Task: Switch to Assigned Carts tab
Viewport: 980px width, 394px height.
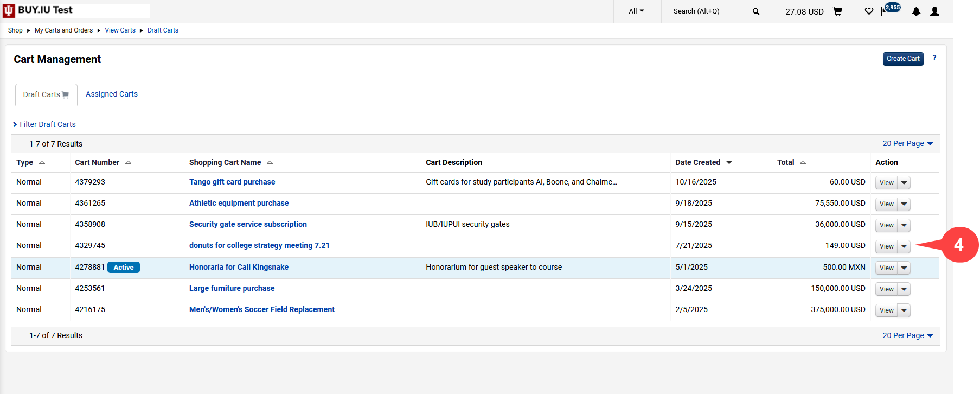Action: [x=112, y=94]
